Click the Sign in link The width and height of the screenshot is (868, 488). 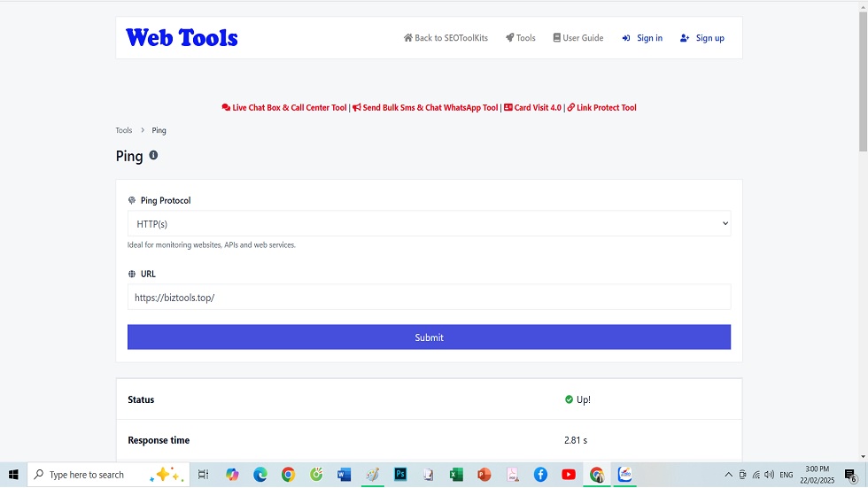[x=642, y=38]
